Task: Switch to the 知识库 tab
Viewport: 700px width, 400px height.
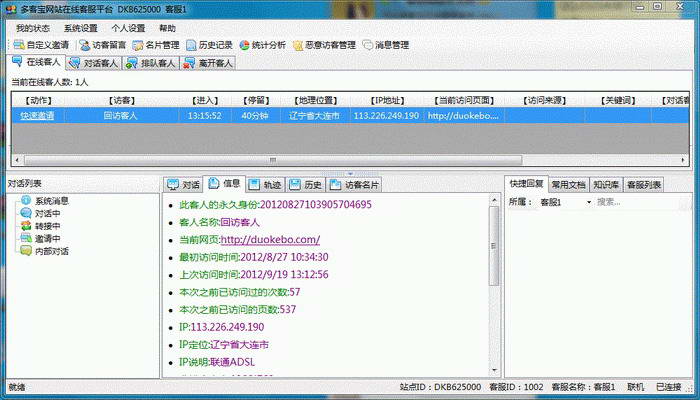Action: tap(606, 184)
